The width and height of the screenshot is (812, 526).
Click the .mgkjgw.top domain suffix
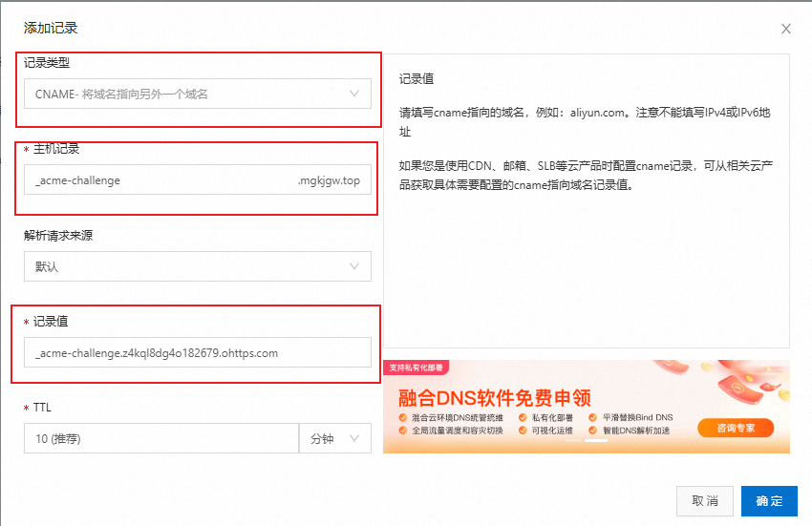pyautogui.click(x=329, y=180)
